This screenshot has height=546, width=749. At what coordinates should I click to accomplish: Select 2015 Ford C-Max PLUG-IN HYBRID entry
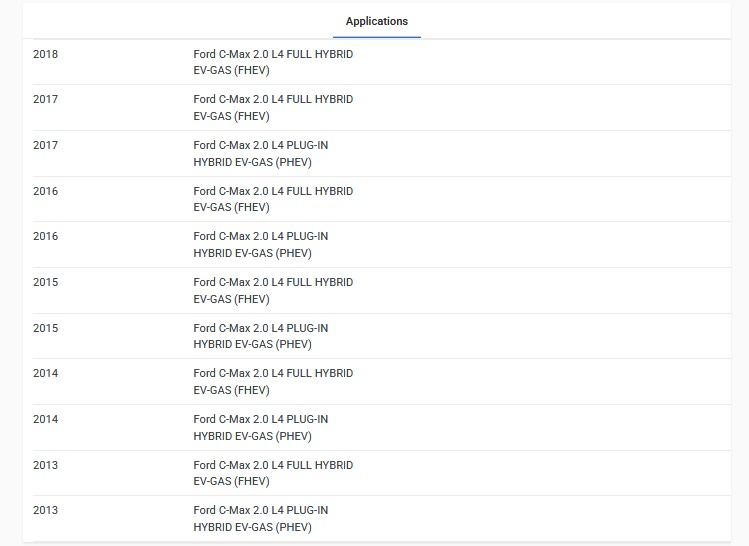260,336
